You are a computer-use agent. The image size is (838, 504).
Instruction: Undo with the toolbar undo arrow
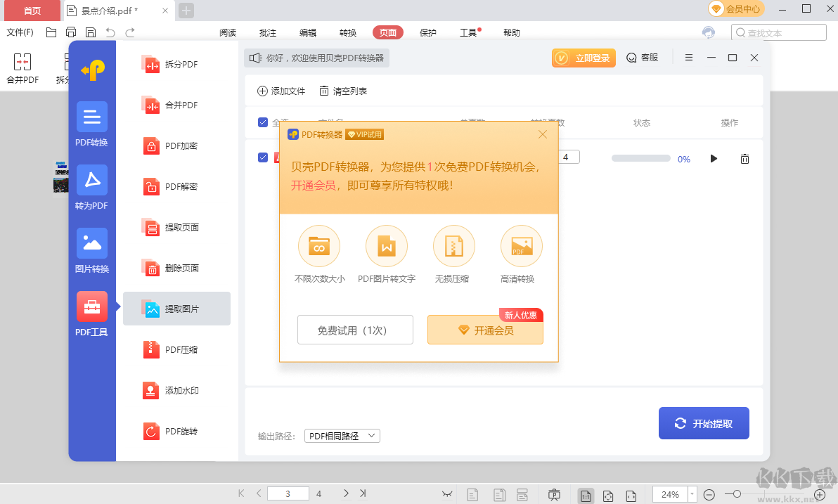tap(110, 32)
